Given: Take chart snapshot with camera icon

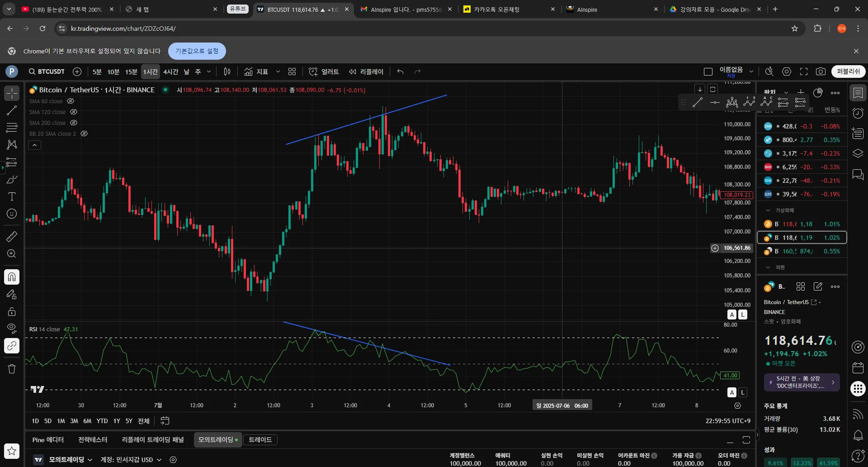Looking at the screenshot, I should (x=821, y=71).
